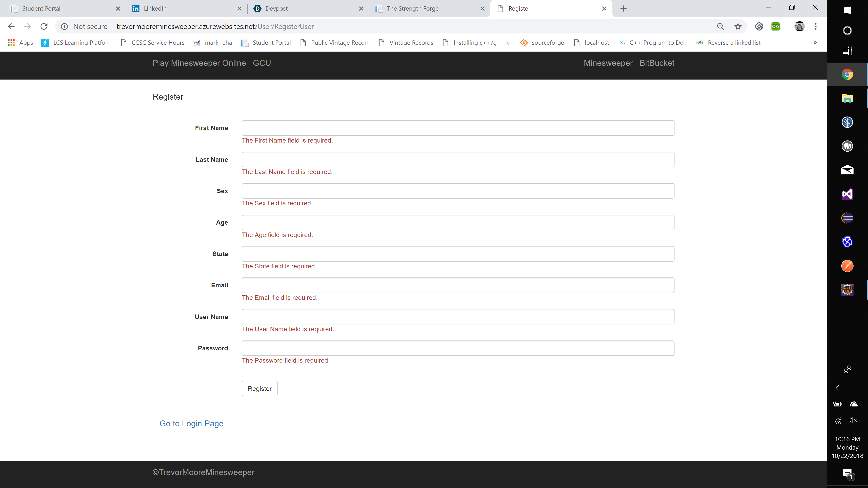Switch to The Strength Forge tab

(x=426, y=8)
